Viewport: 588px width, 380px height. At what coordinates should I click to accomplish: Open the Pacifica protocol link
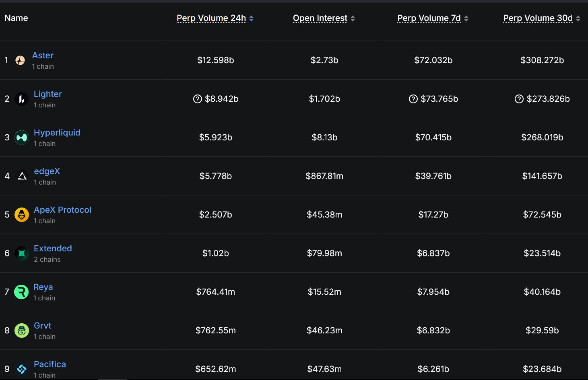pyautogui.click(x=50, y=364)
